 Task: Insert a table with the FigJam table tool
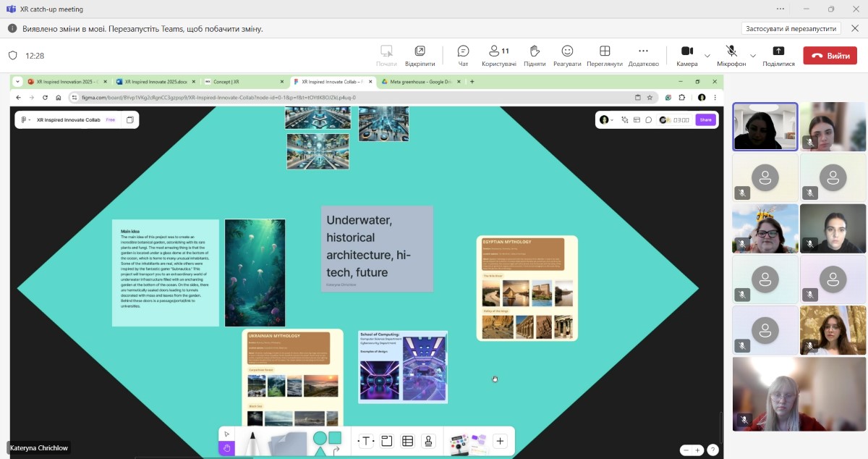(407, 441)
